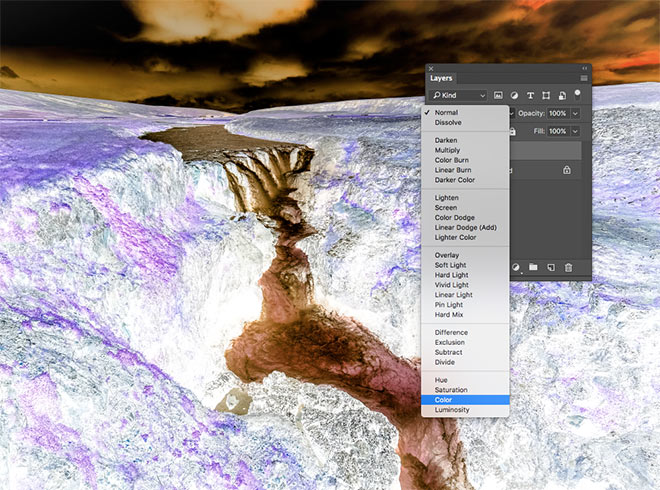The image size is (660, 490).
Task: Filter for shape layers icon
Action: click(546, 96)
